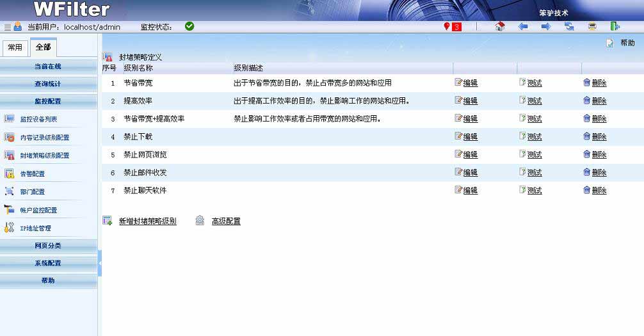This screenshot has height=336, width=644.
Task: Go back with the left arrow icon
Action: 523,26
